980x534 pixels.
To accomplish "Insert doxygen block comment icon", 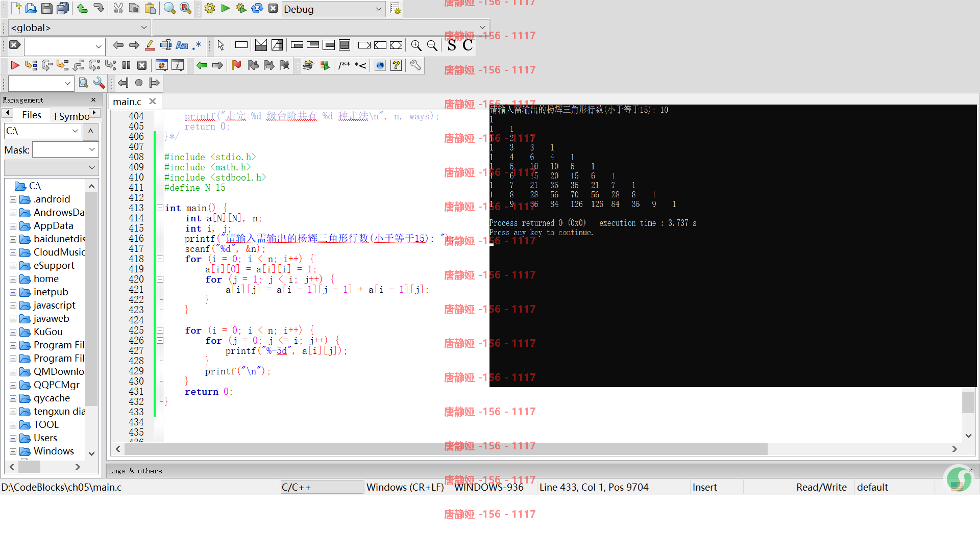I will click(345, 65).
